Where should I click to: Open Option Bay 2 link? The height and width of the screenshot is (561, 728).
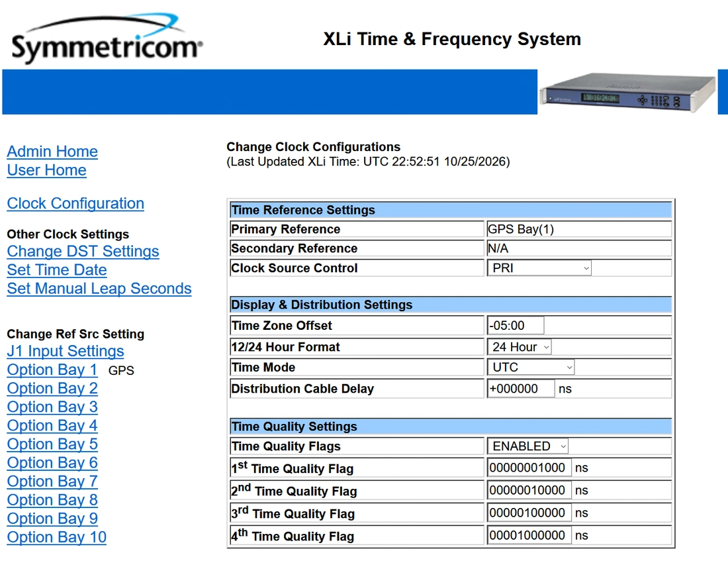(x=52, y=389)
